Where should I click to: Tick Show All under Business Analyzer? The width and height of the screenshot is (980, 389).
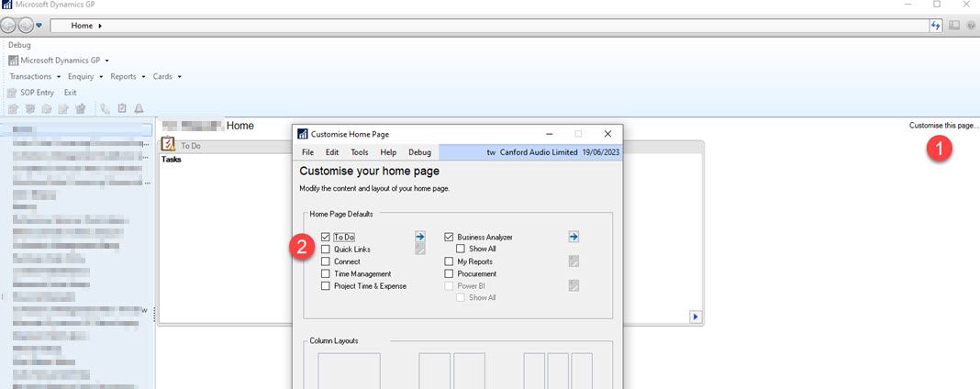tap(461, 249)
